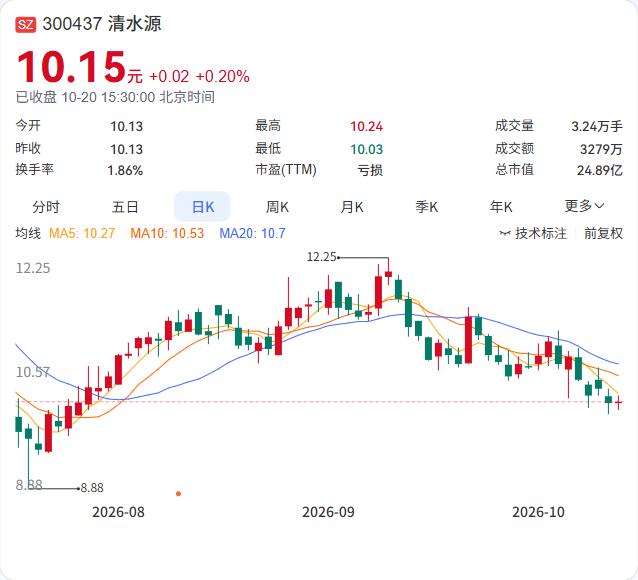
Task: Switch to the 五日 chart tab
Action: [x=125, y=207]
